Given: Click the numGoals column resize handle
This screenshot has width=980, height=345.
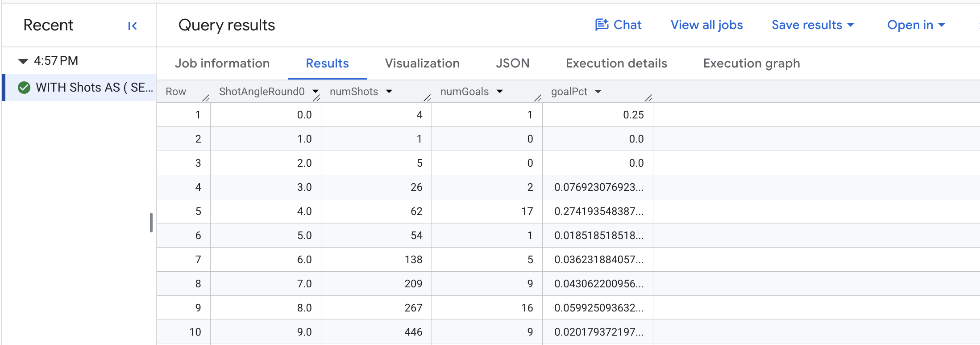Looking at the screenshot, I should 538,97.
